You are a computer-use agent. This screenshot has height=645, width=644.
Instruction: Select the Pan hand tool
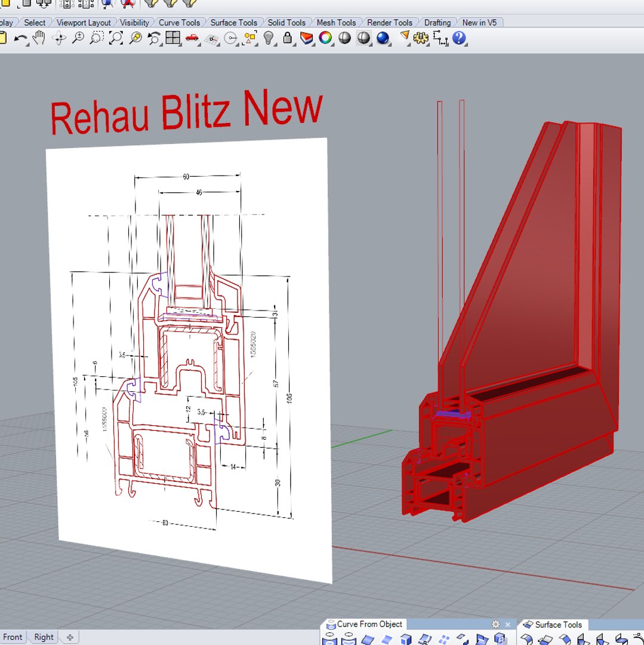pyautogui.click(x=39, y=38)
